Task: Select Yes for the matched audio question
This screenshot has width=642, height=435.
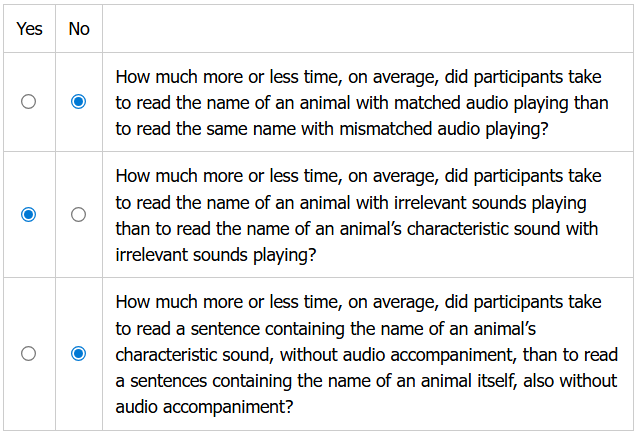Action: (x=28, y=102)
